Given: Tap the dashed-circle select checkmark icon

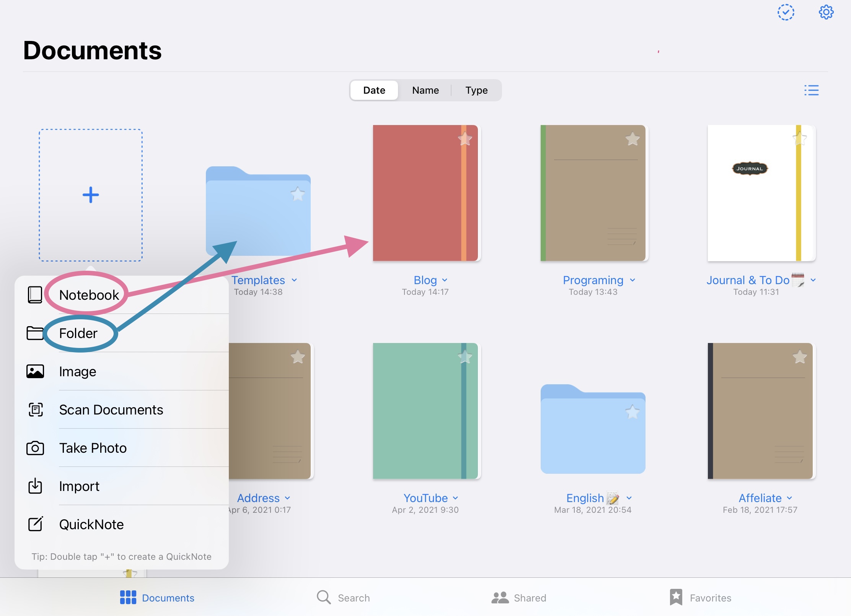Looking at the screenshot, I should tap(786, 12).
